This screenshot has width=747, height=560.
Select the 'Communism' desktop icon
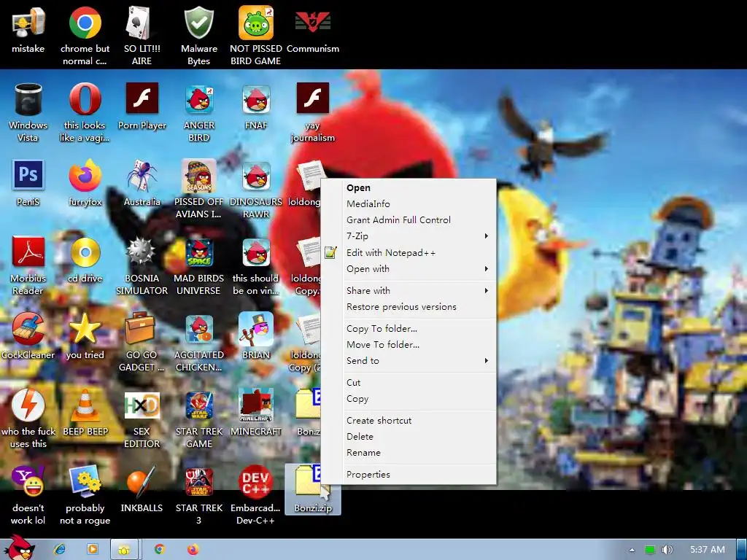(x=312, y=23)
